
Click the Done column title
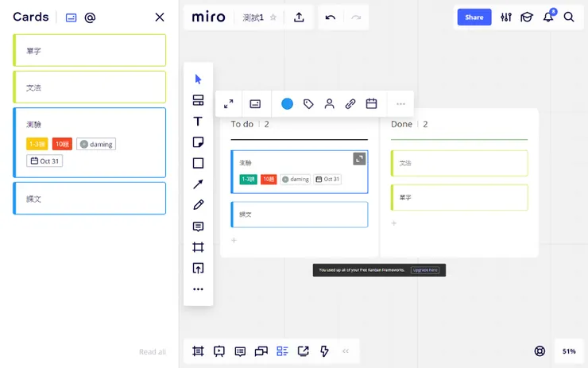[401, 124]
